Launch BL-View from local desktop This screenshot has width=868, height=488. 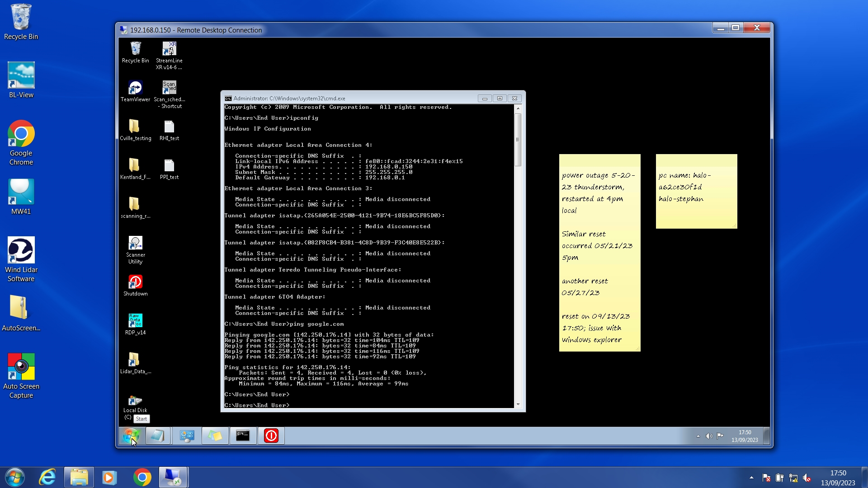pos(21,76)
